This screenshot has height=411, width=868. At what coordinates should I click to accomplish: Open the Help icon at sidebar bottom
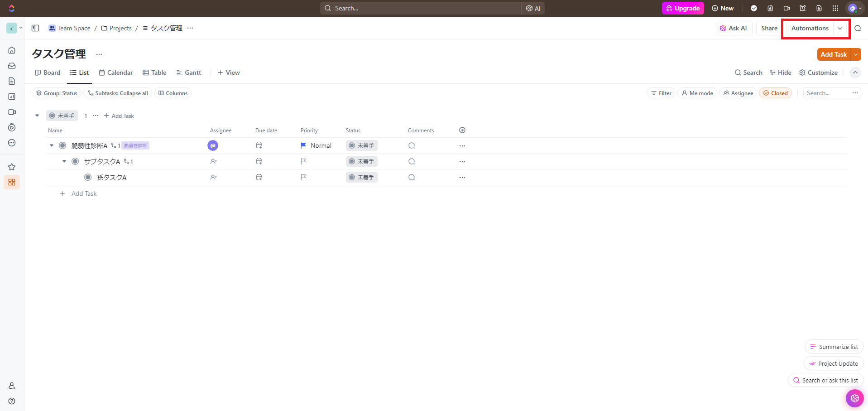pos(12,401)
